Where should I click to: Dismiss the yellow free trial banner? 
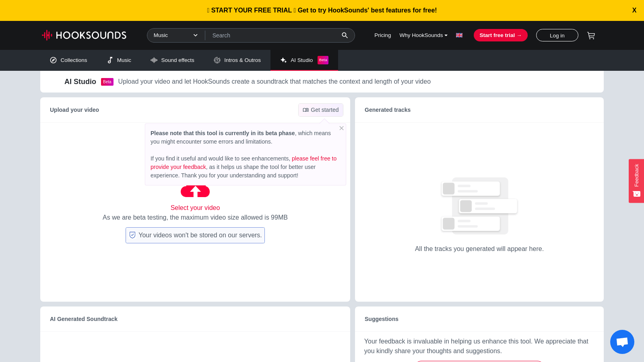click(x=634, y=10)
